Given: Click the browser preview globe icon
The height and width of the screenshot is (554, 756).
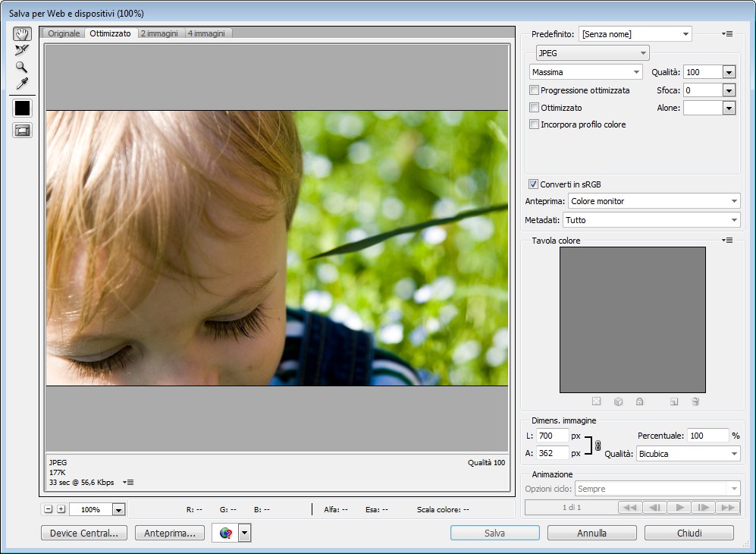Looking at the screenshot, I should [x=225, y=533].
